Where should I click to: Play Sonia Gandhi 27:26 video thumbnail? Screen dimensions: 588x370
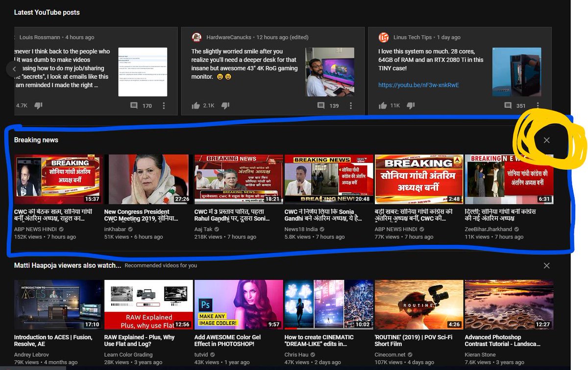click(x=148, y=179)
